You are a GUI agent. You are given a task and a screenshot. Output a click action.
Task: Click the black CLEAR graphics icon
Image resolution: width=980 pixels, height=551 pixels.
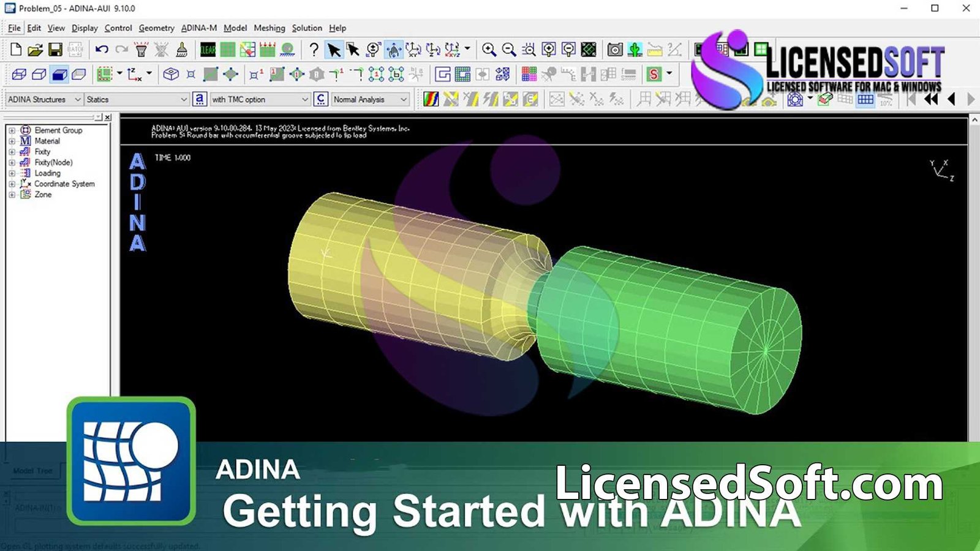[208, 50]
